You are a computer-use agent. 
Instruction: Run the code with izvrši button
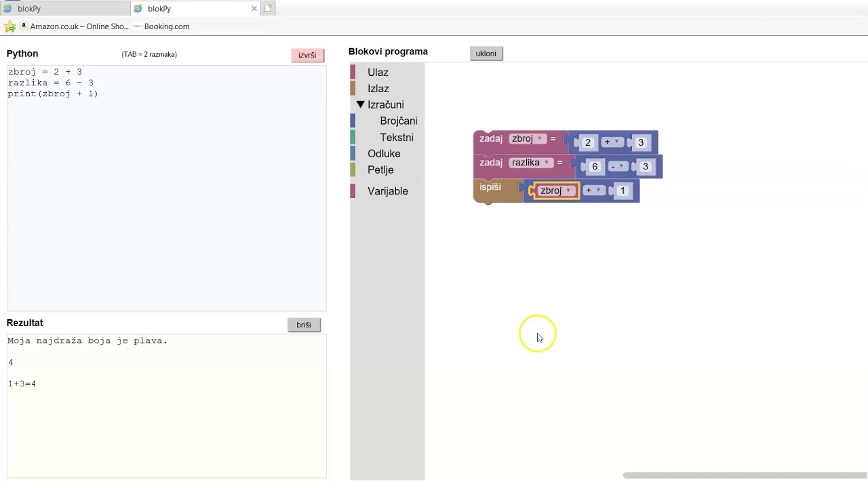click(307, 56)
